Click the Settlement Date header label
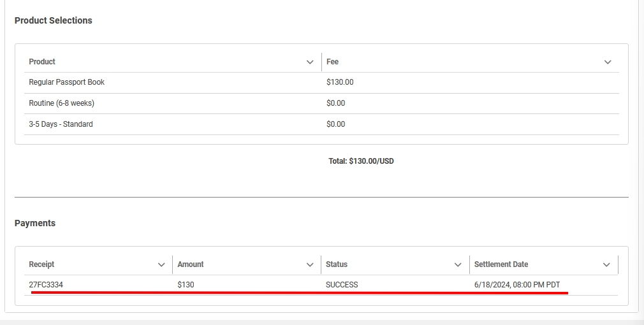This screenshot has width=644, height=325. pos(501,264)
